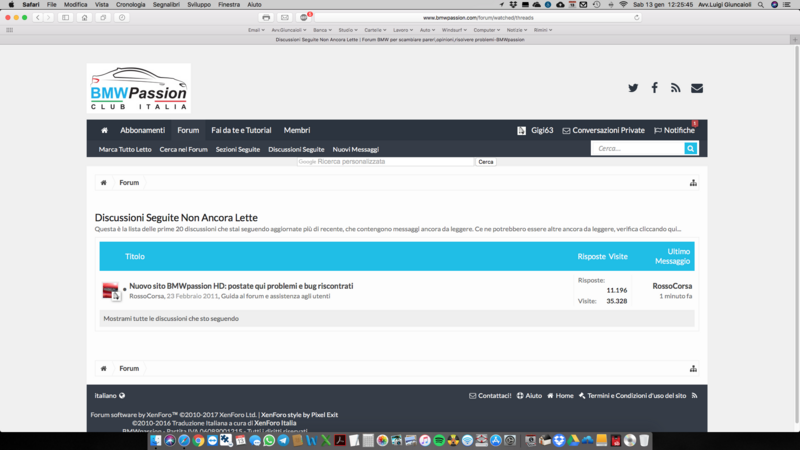Open RossoCorsa avatar on thread row

110,291
